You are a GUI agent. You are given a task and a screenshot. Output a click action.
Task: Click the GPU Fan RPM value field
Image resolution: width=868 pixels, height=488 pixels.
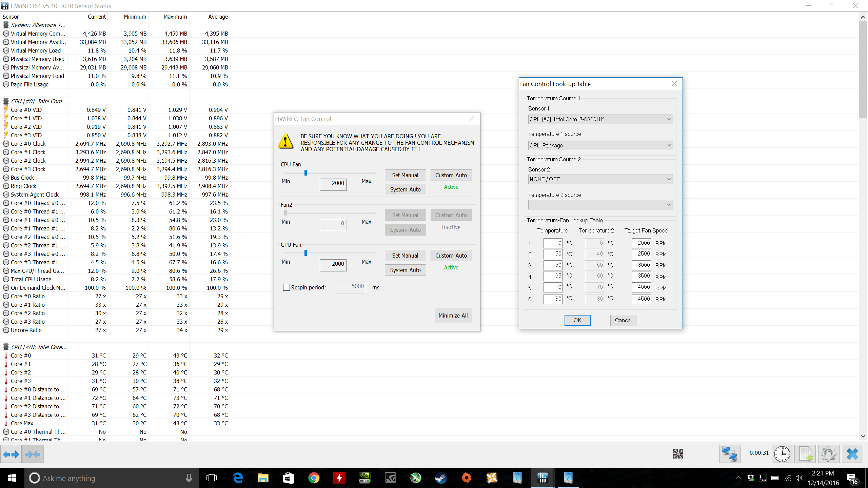click(333, 265)
